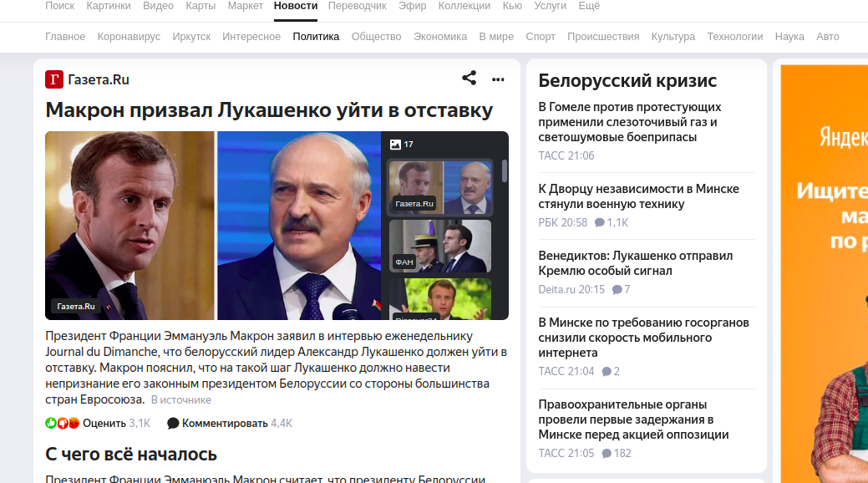Open Кью in the top bar
Viewport: 868px width, 483px height.
pos(512,6)
